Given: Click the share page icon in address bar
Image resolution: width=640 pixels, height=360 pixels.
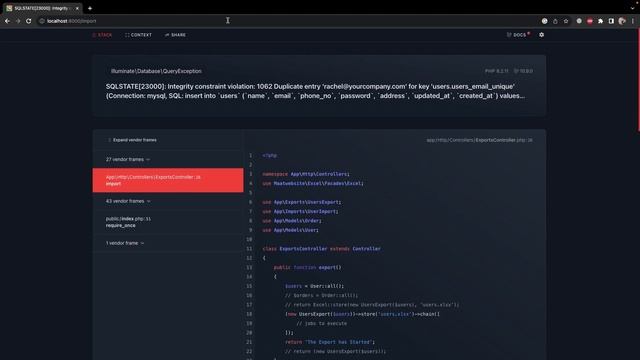Looking at the screenshot, I should [x=555, y=21].
